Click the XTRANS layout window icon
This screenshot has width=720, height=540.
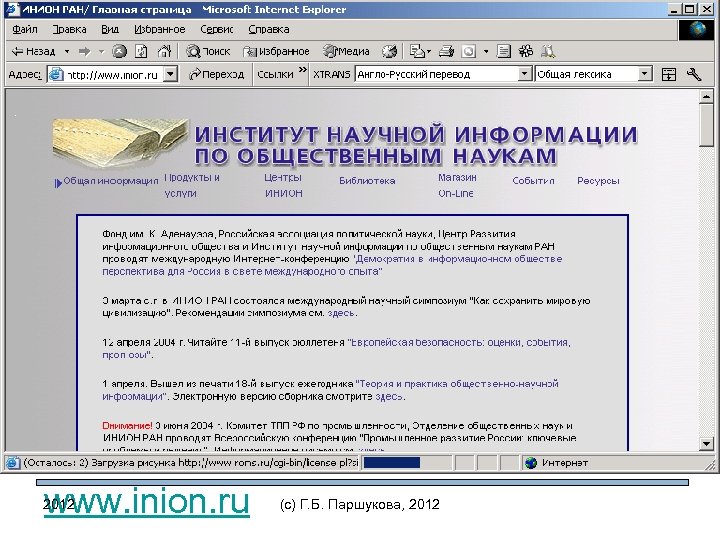point(669,74)
